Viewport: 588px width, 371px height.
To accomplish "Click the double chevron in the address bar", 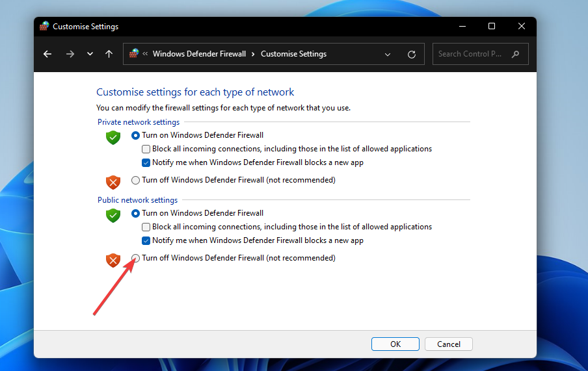I will (x=145, y=53).
